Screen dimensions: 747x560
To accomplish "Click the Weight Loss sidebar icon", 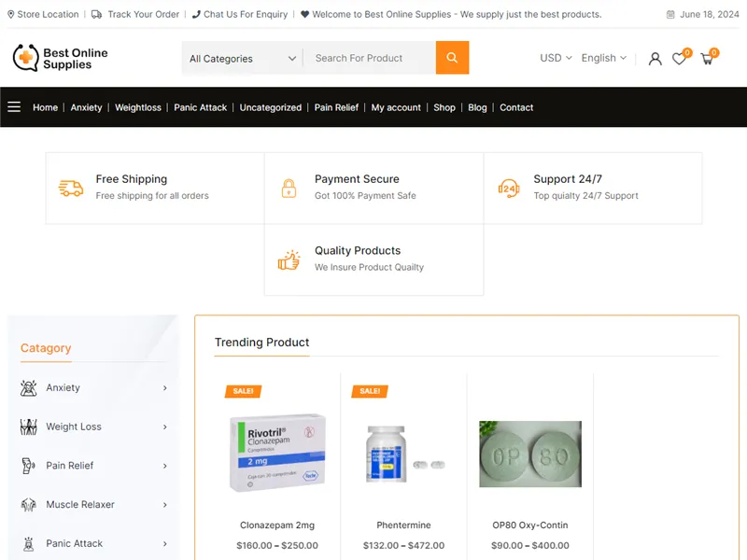I will pyautogui.click(x=29, y=427).
